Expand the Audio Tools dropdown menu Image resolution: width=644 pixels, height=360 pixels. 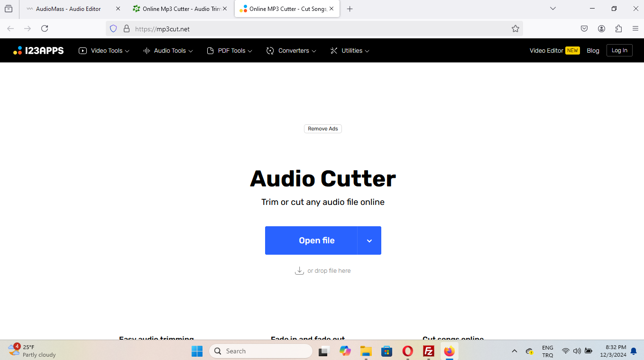coord(168,51)
